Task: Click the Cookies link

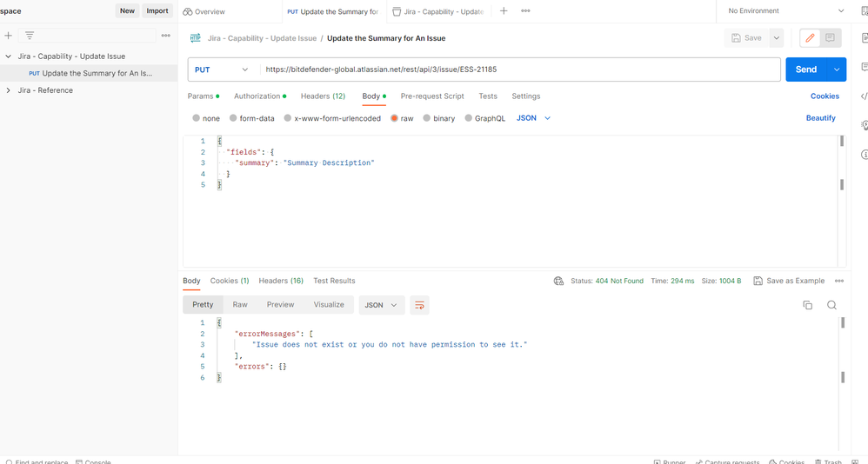Action: [x=825, y=96]
